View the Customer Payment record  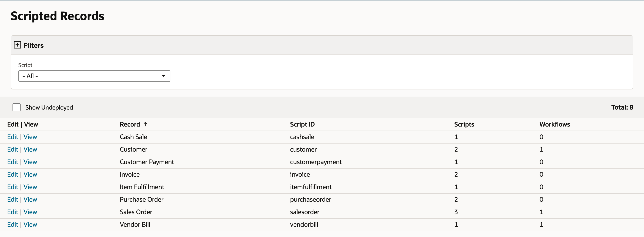[30, 162]
